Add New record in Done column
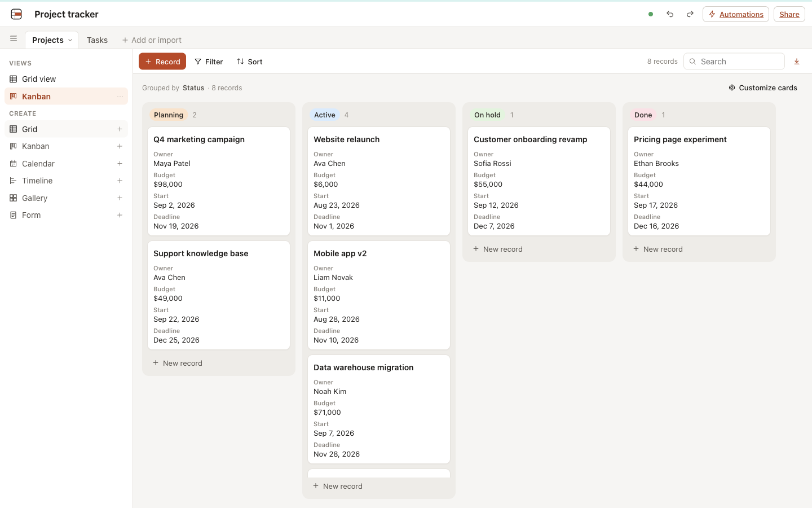This screenshot has width=812, height=508. tap(699, 249)
